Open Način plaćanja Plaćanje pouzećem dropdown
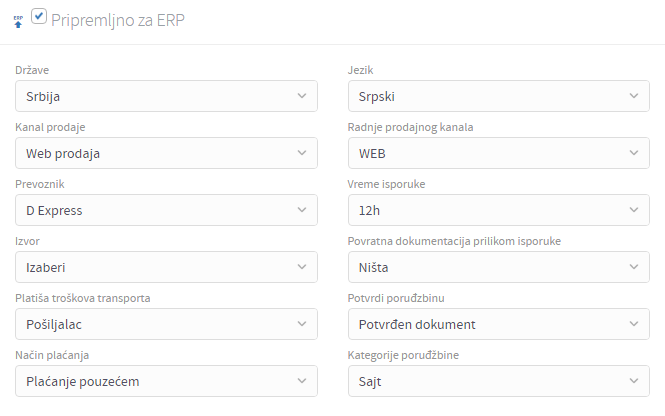Image resolution: width=665 pixels, height=416 pixels. [x=166, y=381]
